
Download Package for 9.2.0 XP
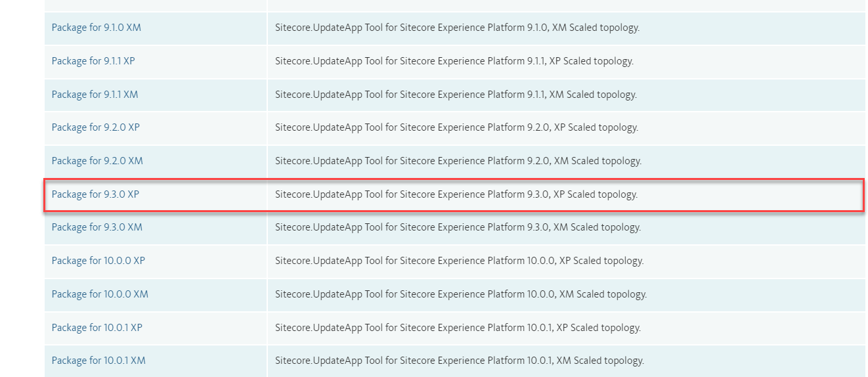[x=95, y=127]
